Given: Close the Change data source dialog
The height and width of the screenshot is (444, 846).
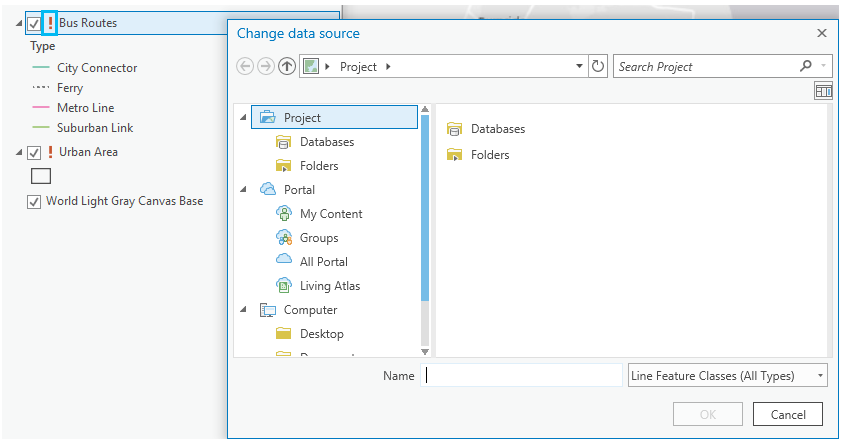Looking at the screenshot, I should click(822, 33).
